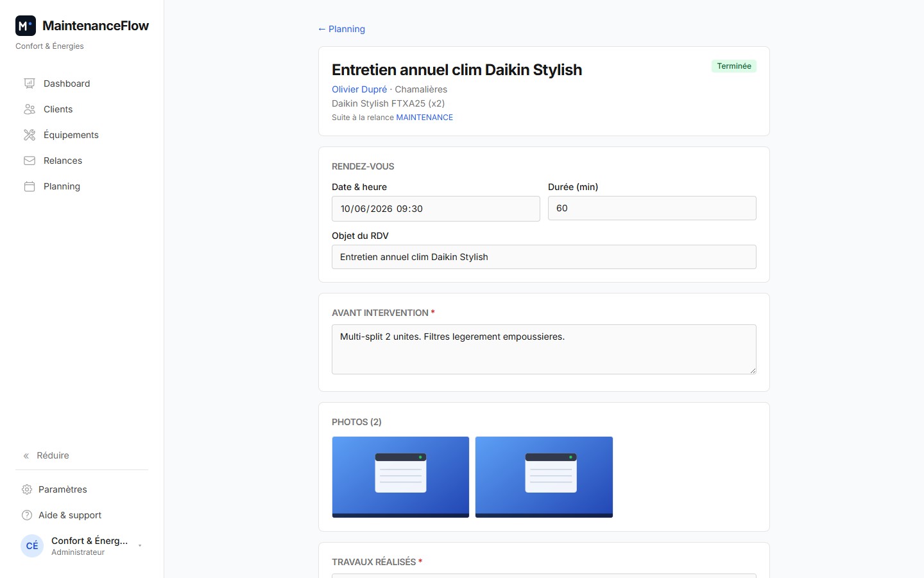Viewport: 924px width, 578px height.
Task: Select the Clients people icon
Action: pyautogui.click(x=30, y=109)
